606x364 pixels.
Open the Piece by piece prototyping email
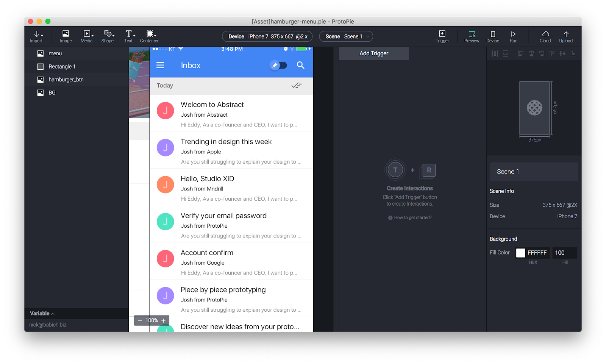coord(231,298)
